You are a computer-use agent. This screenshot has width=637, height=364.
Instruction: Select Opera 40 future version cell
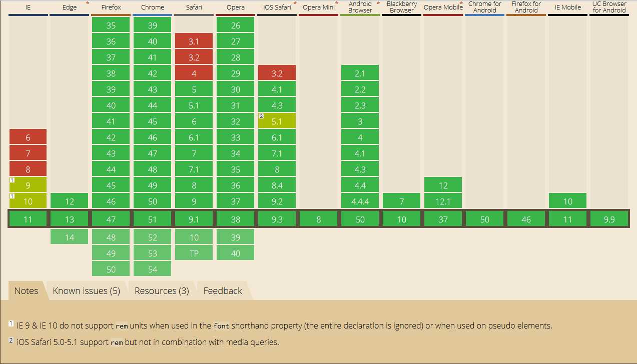click(236, 253)
